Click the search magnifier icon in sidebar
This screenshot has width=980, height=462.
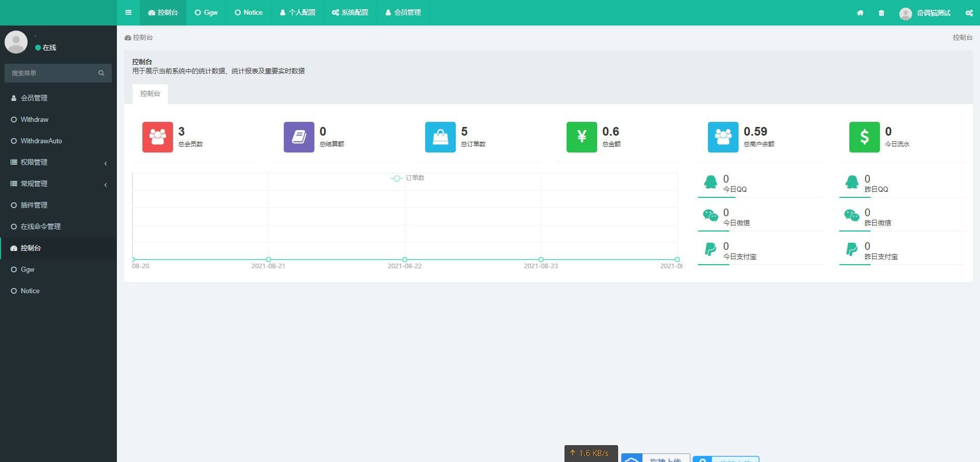(x=101, y=73)
